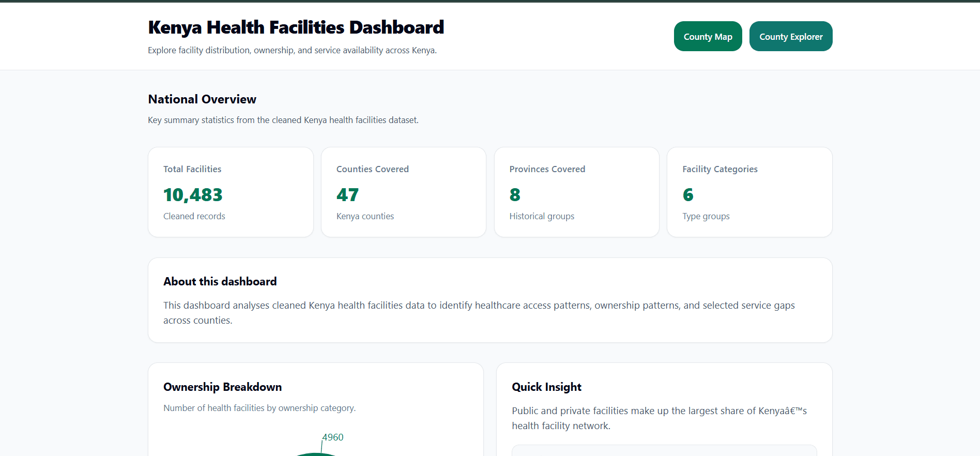
Task: Open the County Map page
Action: [x=708, y=36]
